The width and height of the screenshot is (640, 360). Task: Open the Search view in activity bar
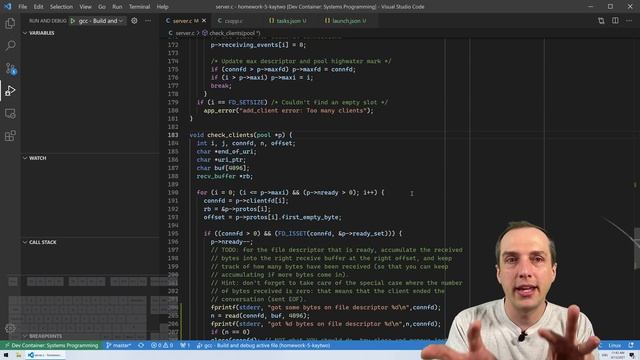tap(10, 45)
